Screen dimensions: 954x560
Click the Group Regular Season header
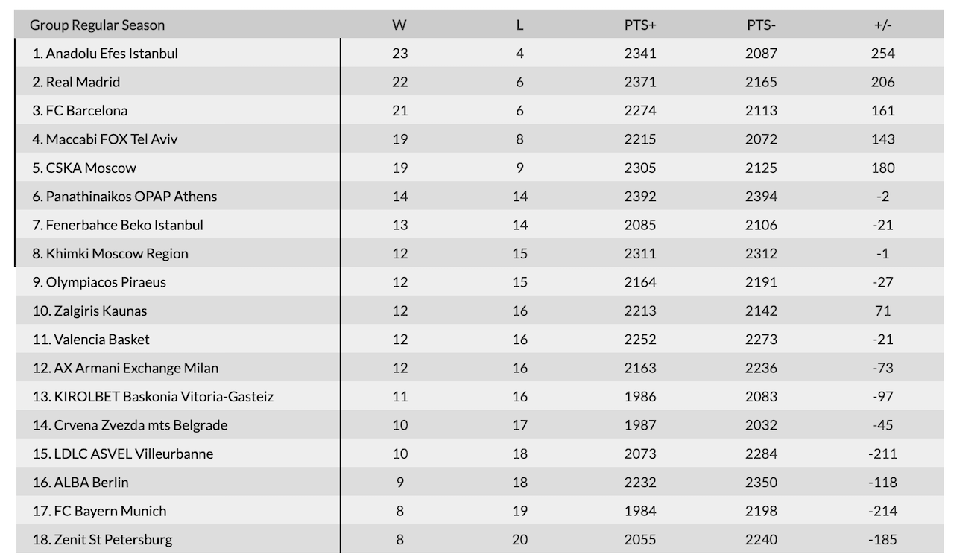point(97,25)
